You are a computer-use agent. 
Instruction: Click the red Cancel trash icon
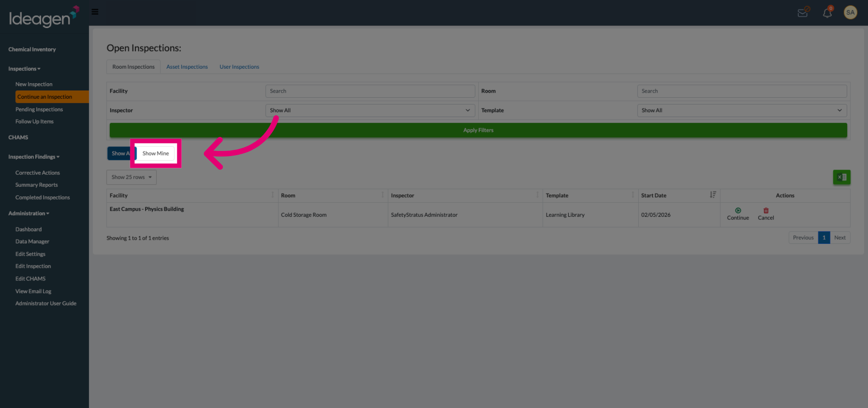click(x=766, y=210)
